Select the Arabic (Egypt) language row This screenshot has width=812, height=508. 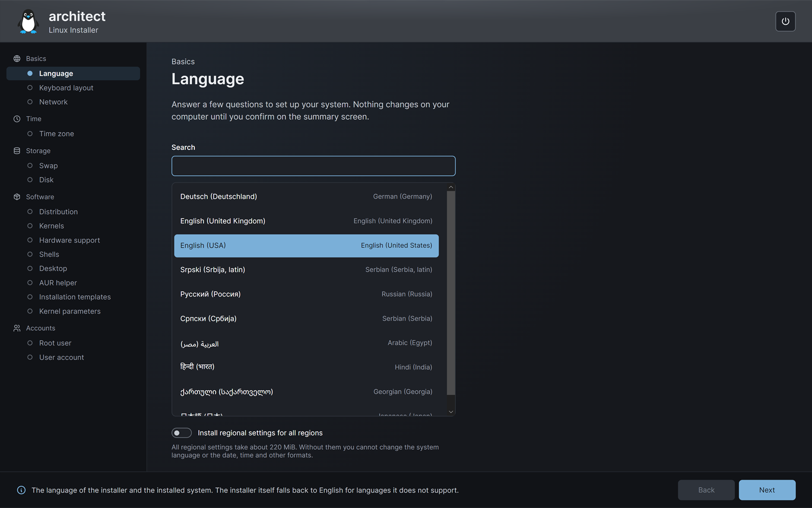click(x=306, y=343)
